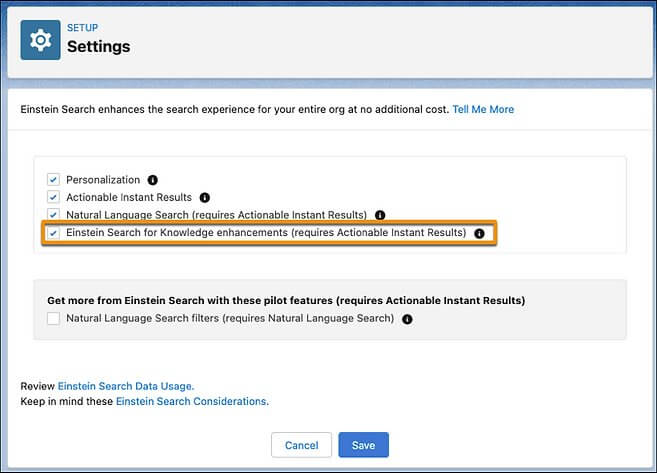
Task: Uncheck Einstein Search for Knowledge enhancements
Action: coord(54,233)
